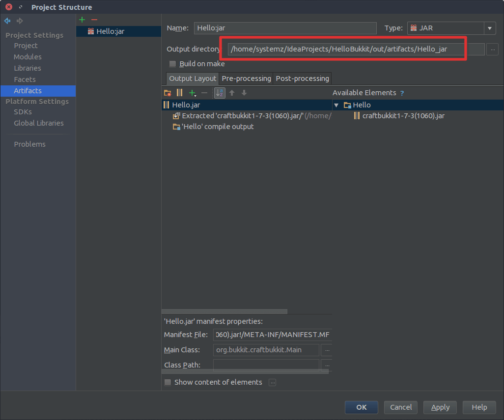
Task: Open Modules in Project Settings
Action: [x=28, y=57]
